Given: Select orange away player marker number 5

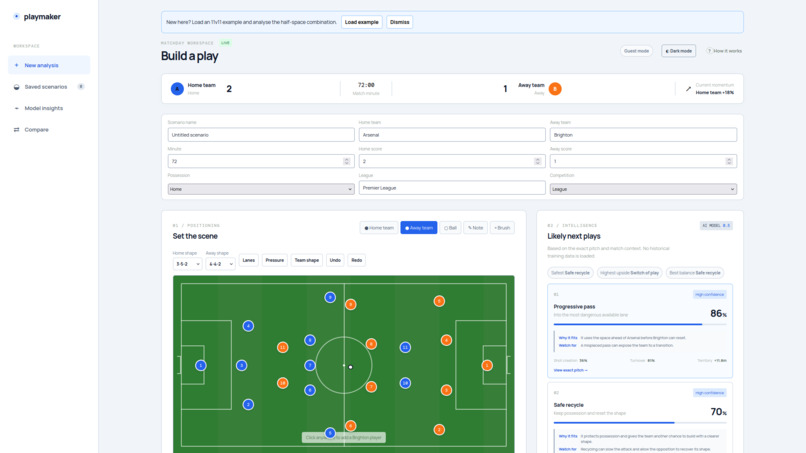Looking at the screenshot, I should [439, 301].
